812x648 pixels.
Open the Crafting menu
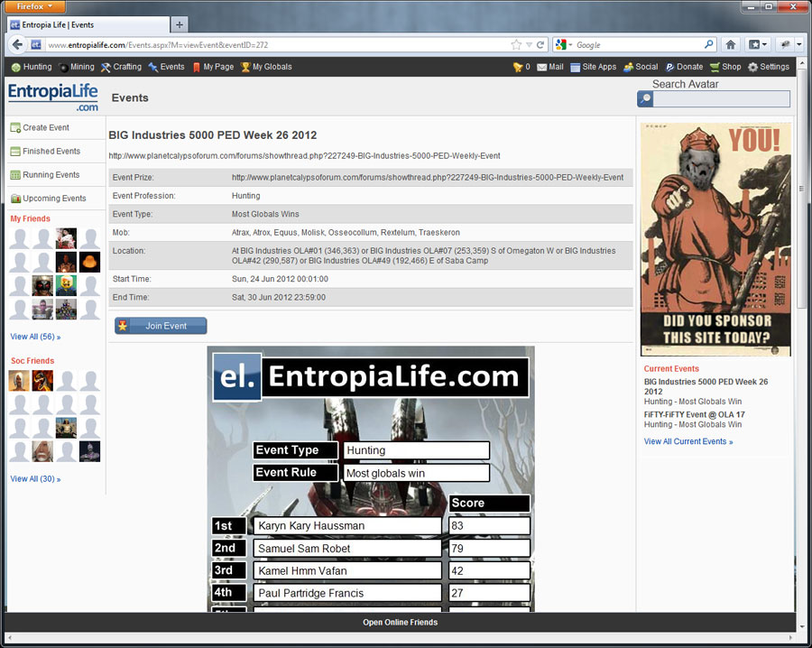tap(121, 67)
